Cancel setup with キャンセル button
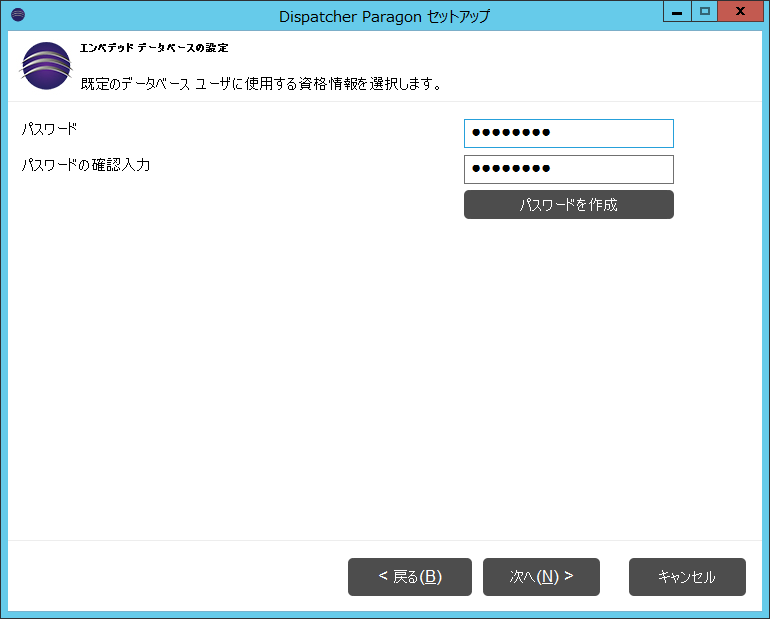770x619 pixels. (687, 577)
